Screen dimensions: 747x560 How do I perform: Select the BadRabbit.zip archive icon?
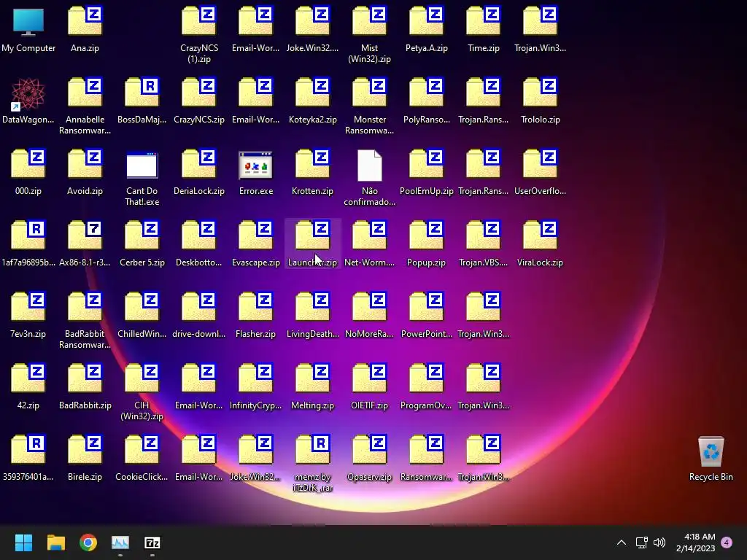(85, 378)
